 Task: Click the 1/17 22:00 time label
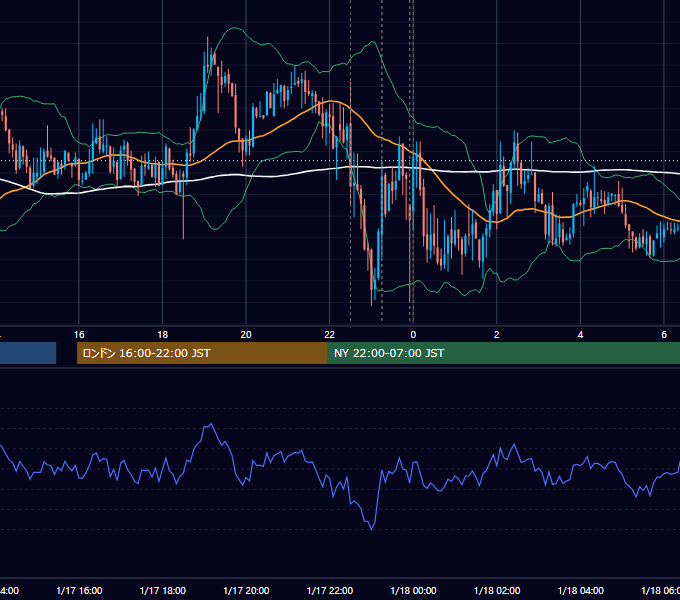(330, 590)
